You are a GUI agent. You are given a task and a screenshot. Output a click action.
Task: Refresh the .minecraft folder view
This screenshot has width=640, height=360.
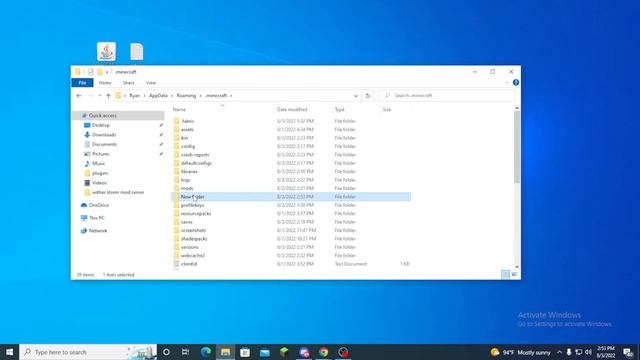(368, 96)
